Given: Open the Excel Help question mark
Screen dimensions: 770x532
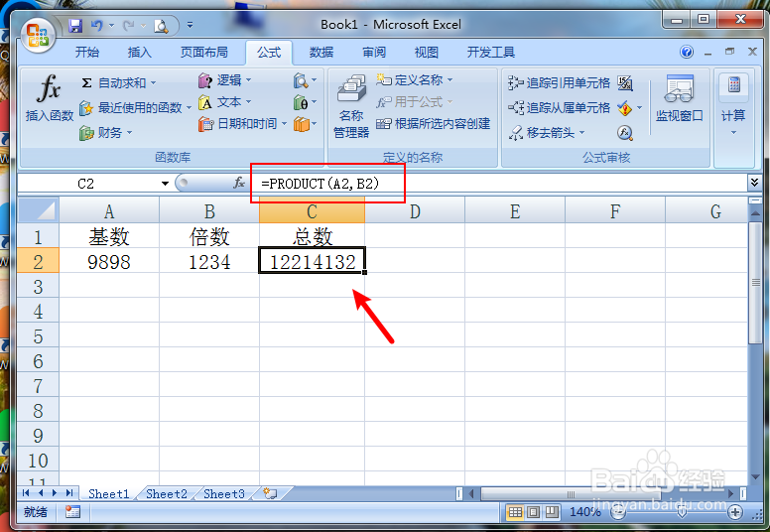Looking at the screenshot, I should point(687,52).
